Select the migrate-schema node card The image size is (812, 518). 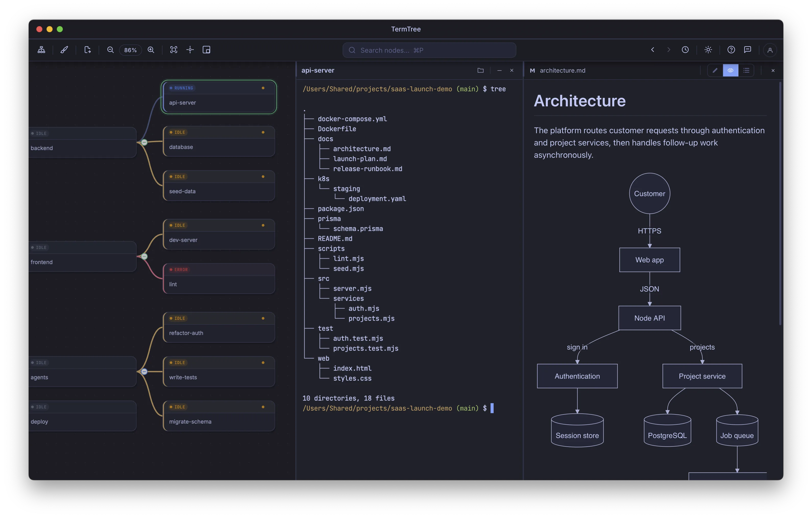(x=219, y=416)
